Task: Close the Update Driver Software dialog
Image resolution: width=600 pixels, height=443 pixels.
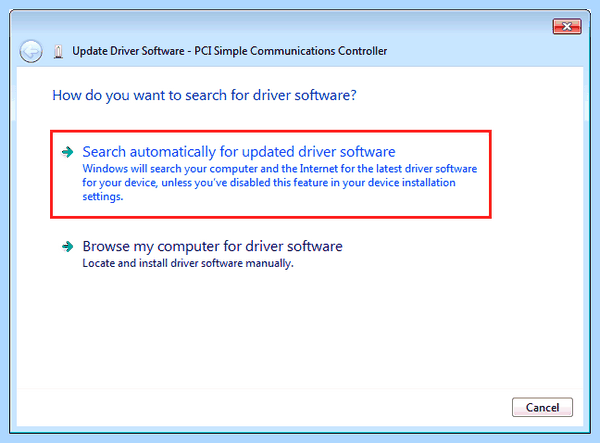Action: (567, 26)
